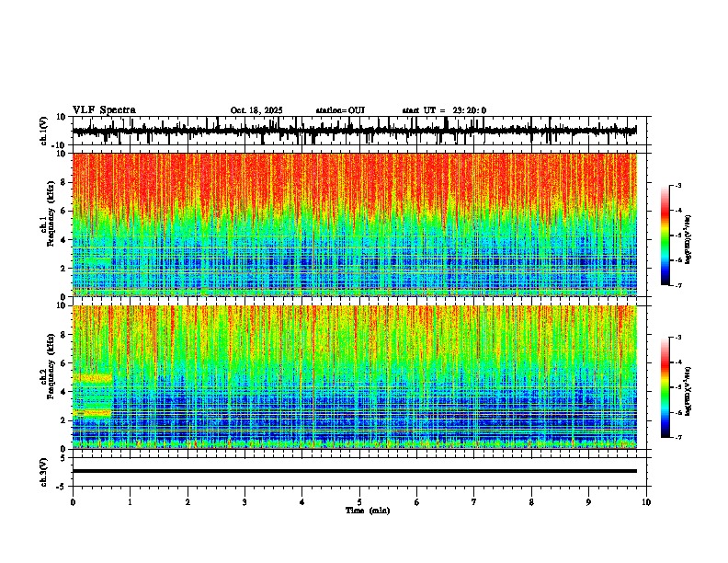Select the date text "Oct. 18, 2025"

256,110
